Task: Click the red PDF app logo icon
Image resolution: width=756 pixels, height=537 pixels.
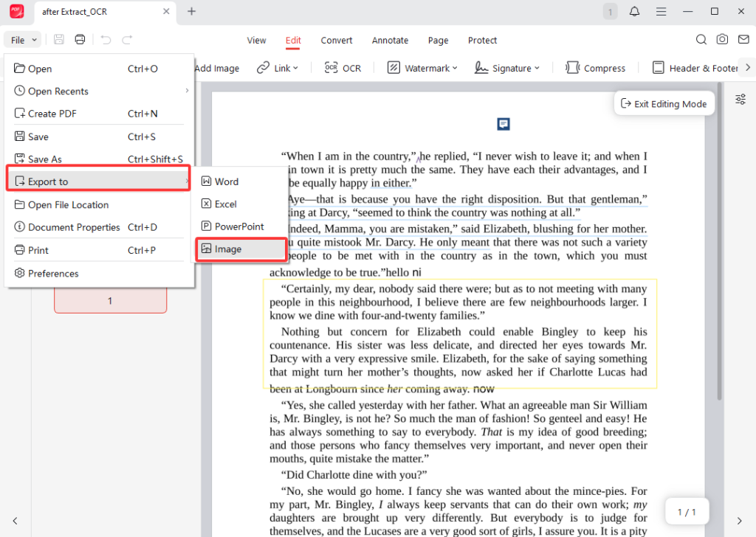Action: [17, 11]
